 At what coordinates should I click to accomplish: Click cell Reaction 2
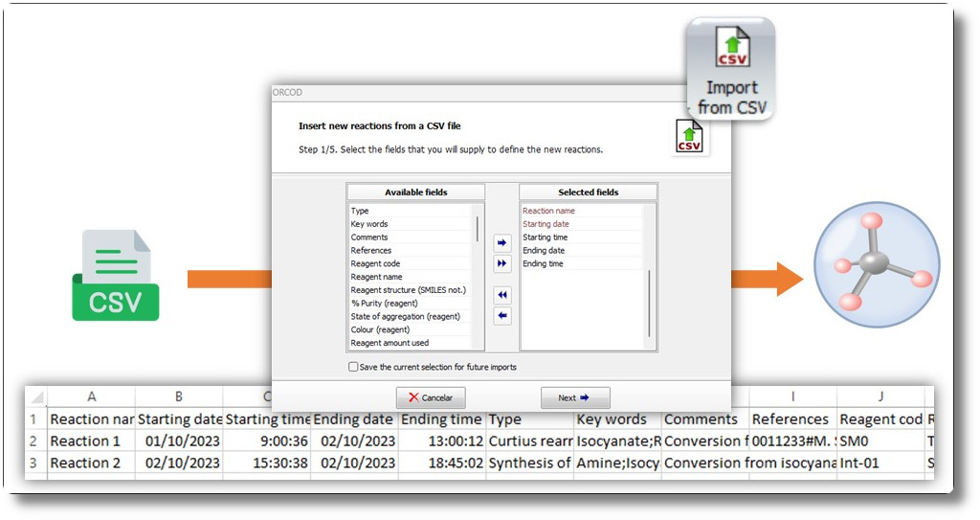pyautogui.click(x=91, y=463)
